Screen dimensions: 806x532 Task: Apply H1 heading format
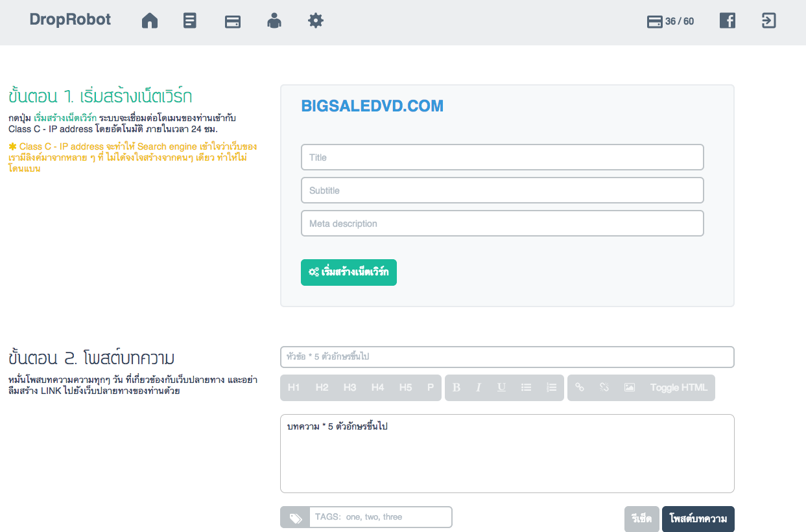[x=294, y=387]
